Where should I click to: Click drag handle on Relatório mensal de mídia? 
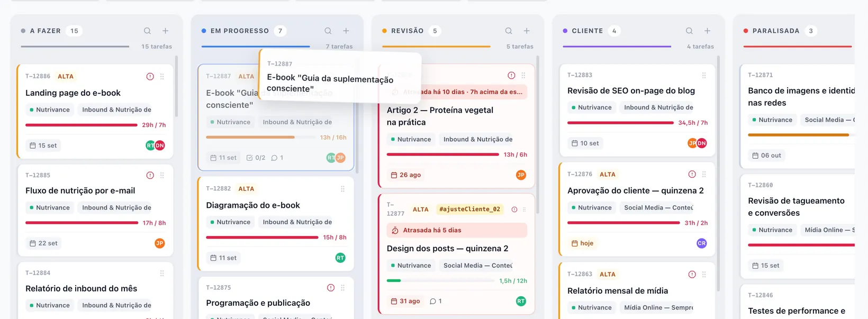704,274
